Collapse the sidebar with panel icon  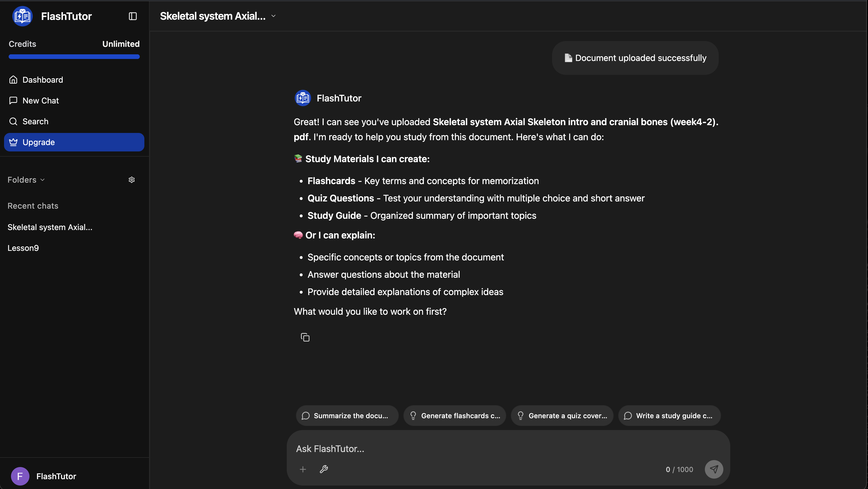[x=133, y=16]
